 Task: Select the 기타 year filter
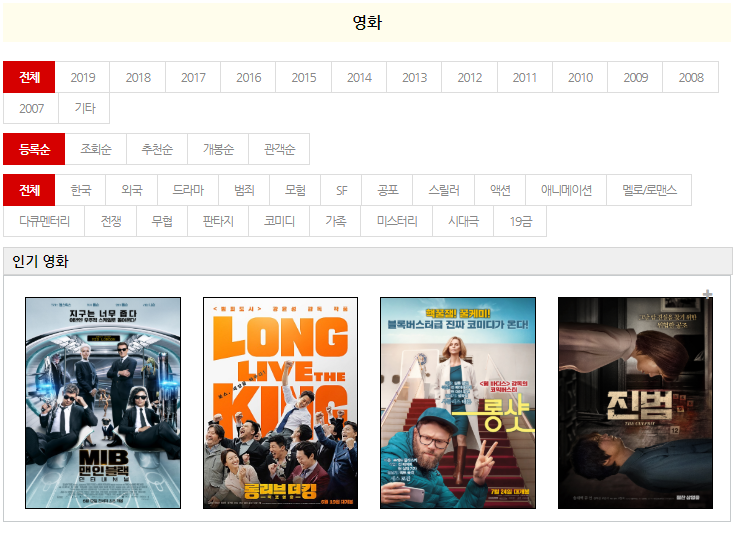click(84, 108)
